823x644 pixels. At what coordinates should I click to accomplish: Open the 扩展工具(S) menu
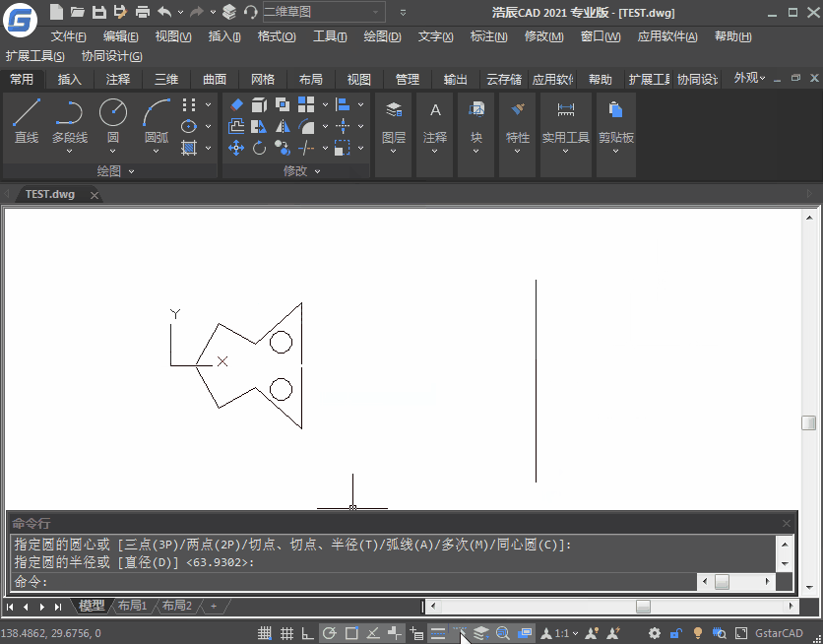pos(35,56)
